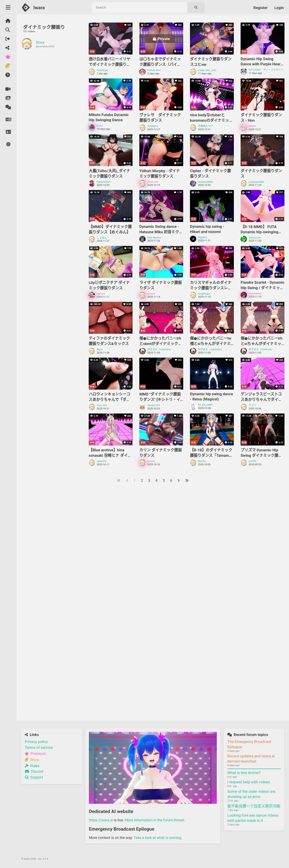Open uploader DreamHeart's profile
Screen dimensions: 289x868
click(103, 182)
